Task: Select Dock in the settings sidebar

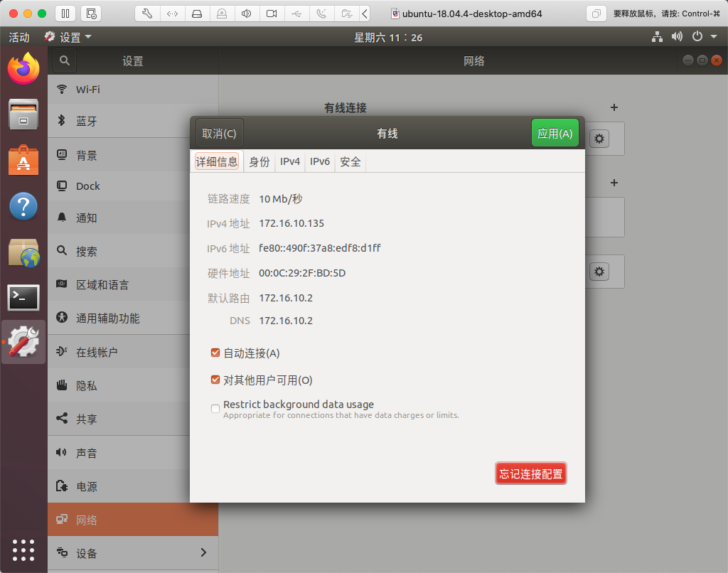Action: coord(133,186)
